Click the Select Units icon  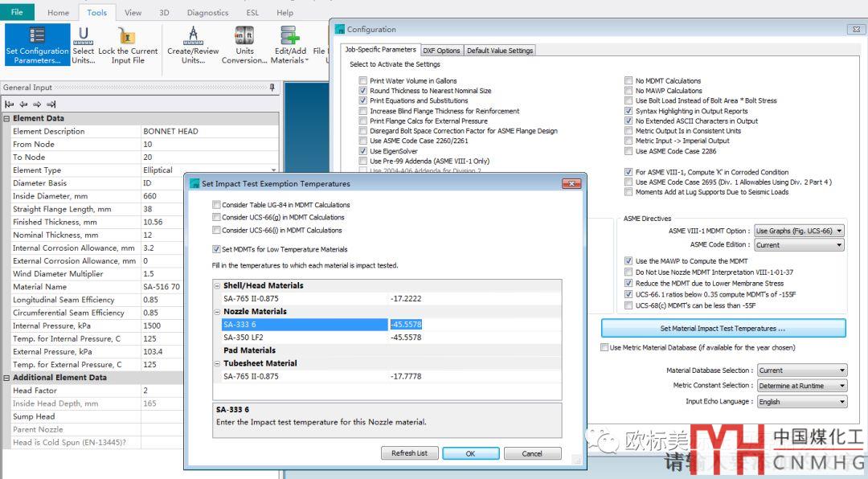pyautogui.click(x=83, y=45)
